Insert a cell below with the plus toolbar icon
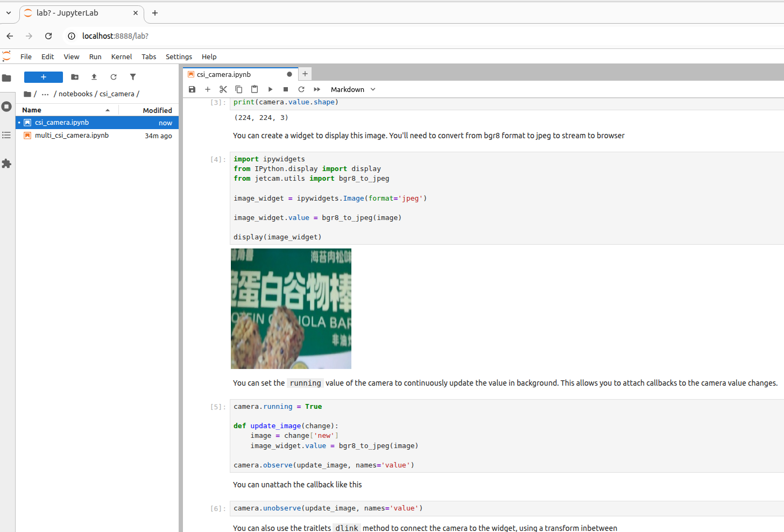784x532 pixels. click(208, 89)
